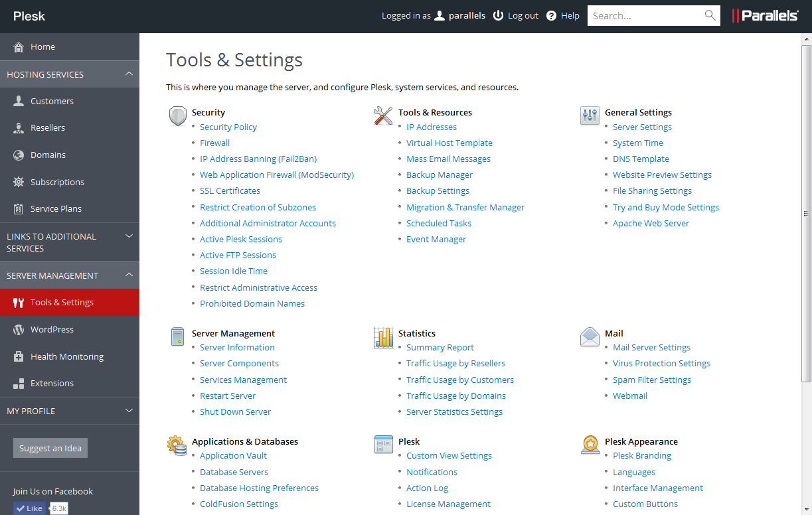
Task: Open Summary Report link
Action: click(x=440, y=347)
